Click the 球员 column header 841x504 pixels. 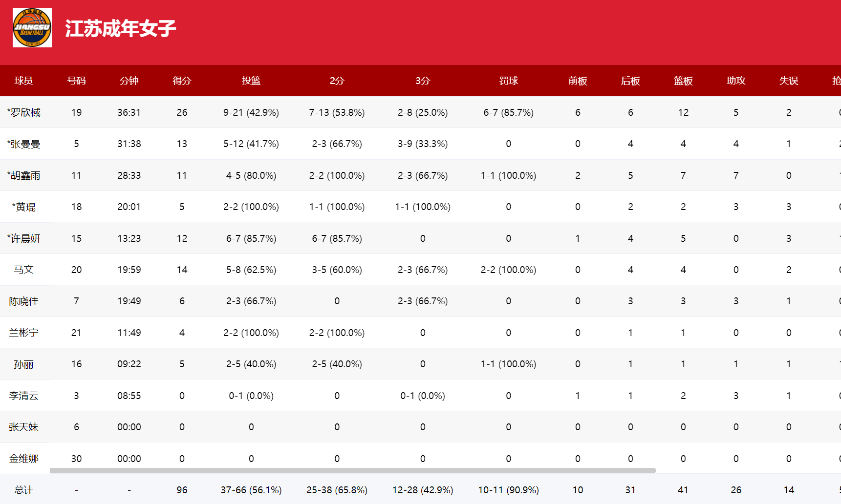[x=23, y=81]
